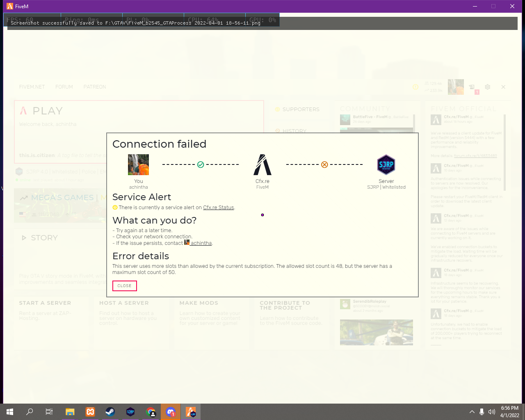
Task: Click the Cfx.re FiveM logo in the dialog
Action: coord(262,164)
